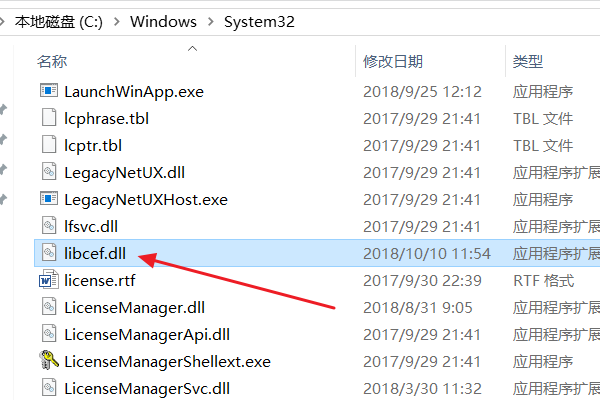Click the LegacyNetUXHost.exe application icon
This screenshot has width=600, height=400.
(49, 199)
